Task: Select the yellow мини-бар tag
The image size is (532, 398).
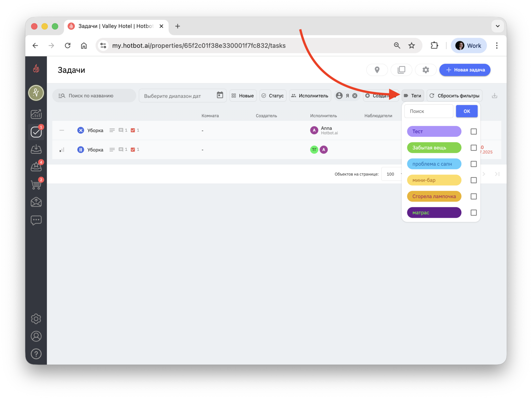Action: pyautogui.click(x=434, y=180)
